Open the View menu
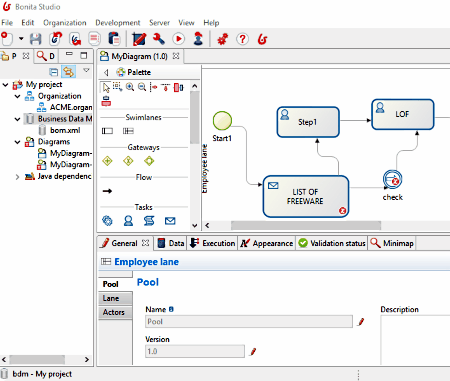 pos(186,23)
